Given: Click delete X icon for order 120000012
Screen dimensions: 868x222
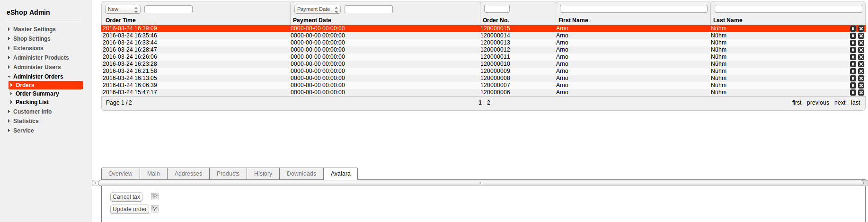Looking at the screenshot, I should click(861, 50).
